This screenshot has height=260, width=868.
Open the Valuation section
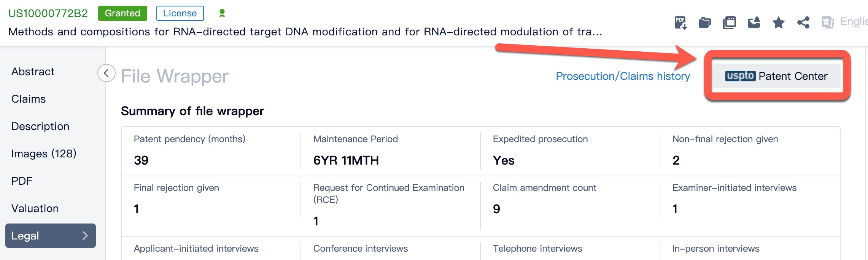pyautogui.click(x=35, y=208)
